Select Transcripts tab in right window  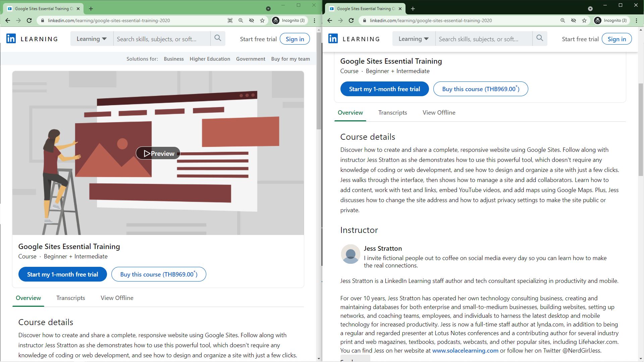[392, 113]
